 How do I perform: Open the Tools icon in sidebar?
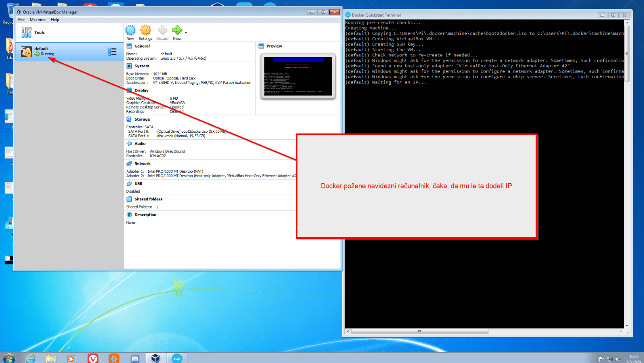(x=27, y=32)
